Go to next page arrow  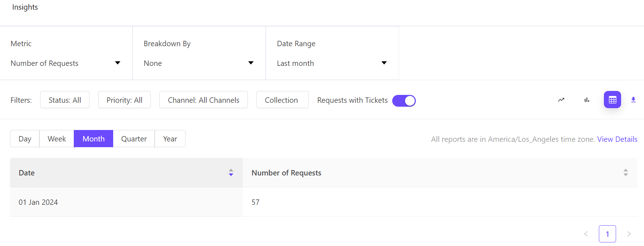(x=629, y=234)
